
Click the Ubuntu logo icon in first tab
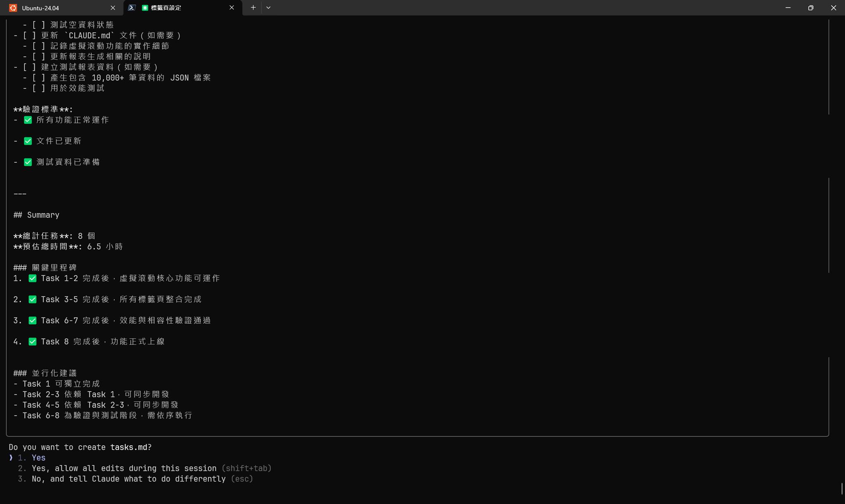point(13,8)
